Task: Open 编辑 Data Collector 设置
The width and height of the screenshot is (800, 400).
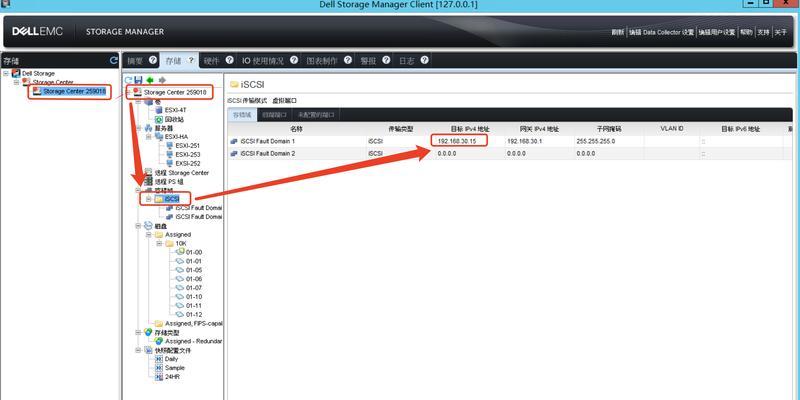Action: pyautogui.click(x=661, y=32)
